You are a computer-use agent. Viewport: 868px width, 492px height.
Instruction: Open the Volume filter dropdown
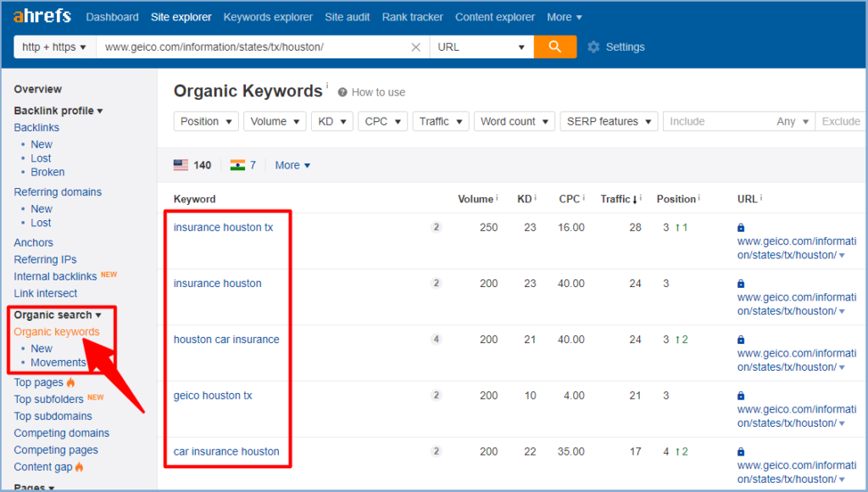coord(275,121)
